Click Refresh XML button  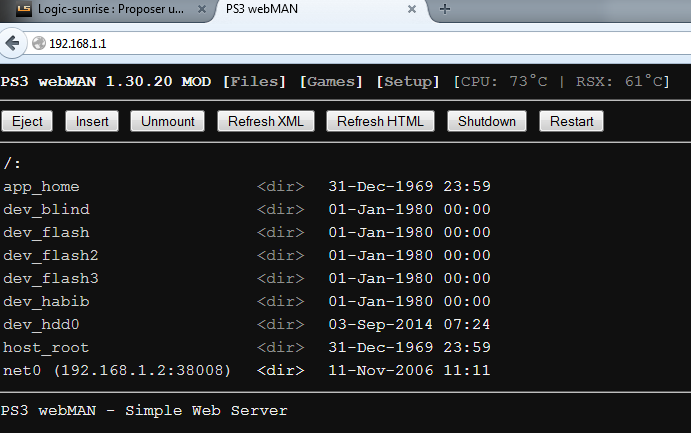[264, 121]
